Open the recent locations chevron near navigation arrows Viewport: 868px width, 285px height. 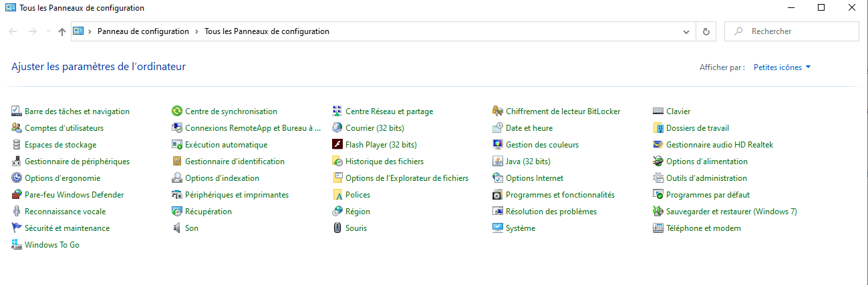click(x=48, y=31)
